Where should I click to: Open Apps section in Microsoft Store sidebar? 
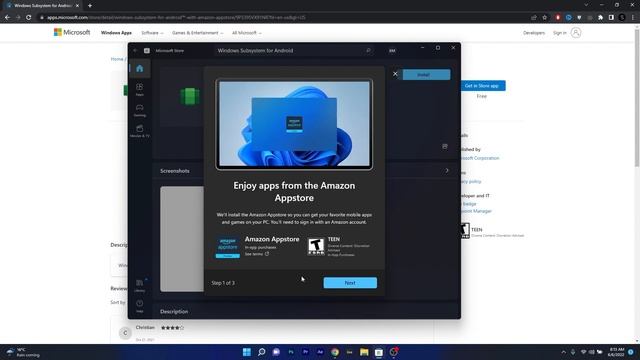[x=140, y=89]
